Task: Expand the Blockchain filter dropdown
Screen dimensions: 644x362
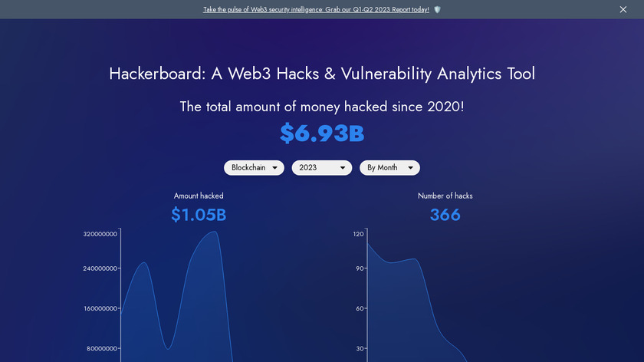Action: (x=254, y=167)
